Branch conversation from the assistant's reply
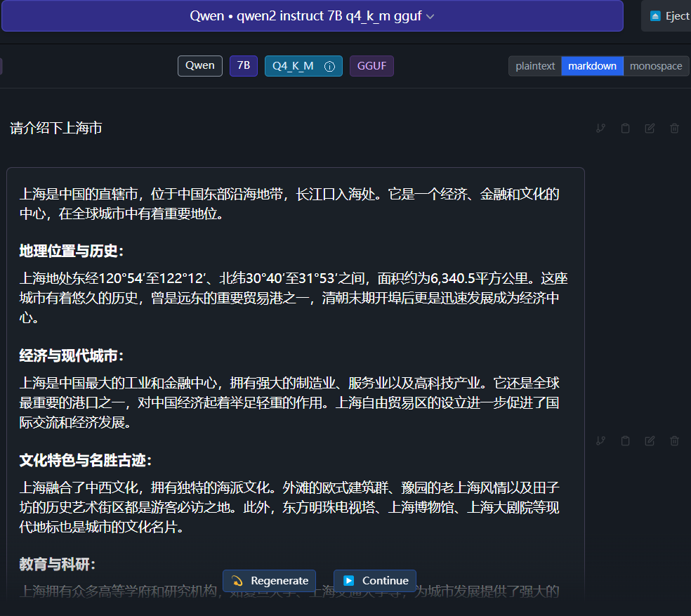691x616 pixels. [600, 440]
